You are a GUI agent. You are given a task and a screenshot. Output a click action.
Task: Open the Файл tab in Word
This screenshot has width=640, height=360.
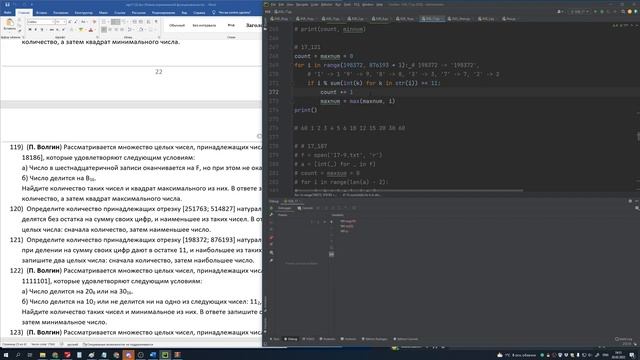pos(7,13)
